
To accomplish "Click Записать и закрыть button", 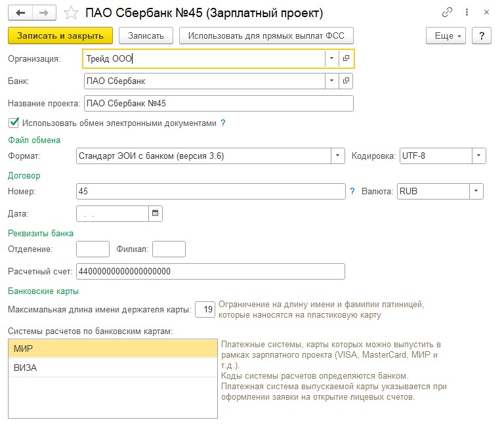I will tap(60, 35).
